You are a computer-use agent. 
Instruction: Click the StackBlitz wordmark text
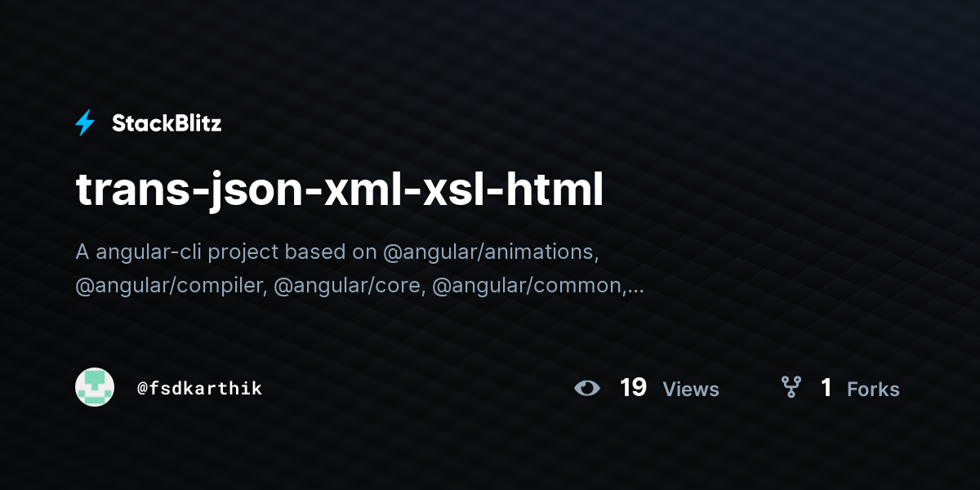(167, 123)
